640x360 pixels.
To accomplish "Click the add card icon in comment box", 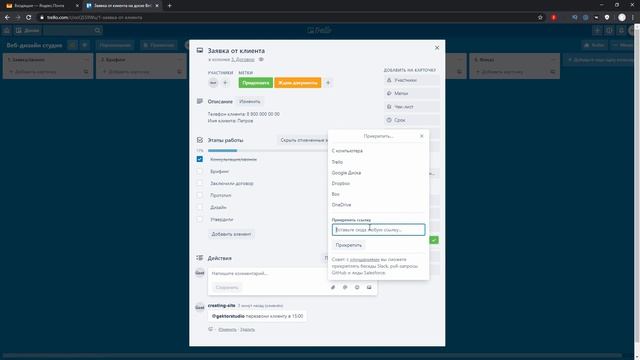I will click(x=369, y=287).
